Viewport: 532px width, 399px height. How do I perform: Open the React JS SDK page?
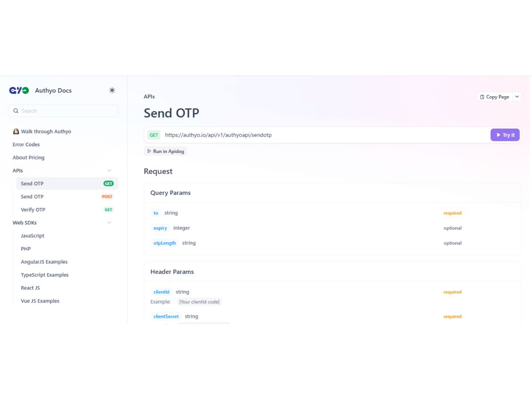pos(30,288)
